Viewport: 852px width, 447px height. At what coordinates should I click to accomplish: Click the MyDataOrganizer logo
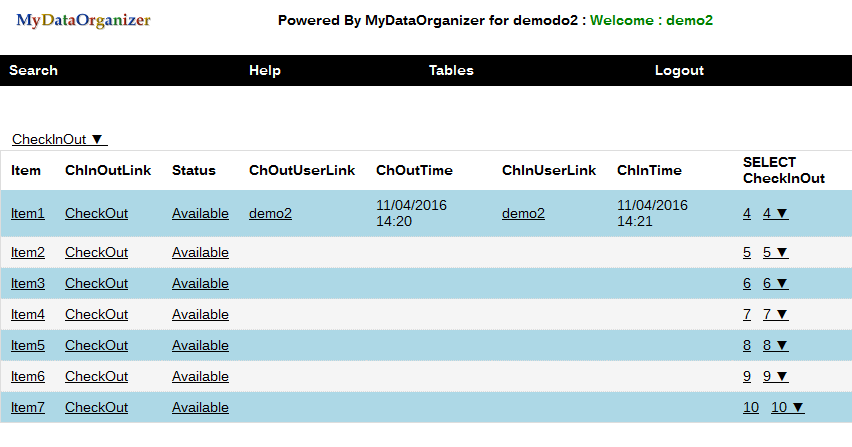(x=84, y=20)
